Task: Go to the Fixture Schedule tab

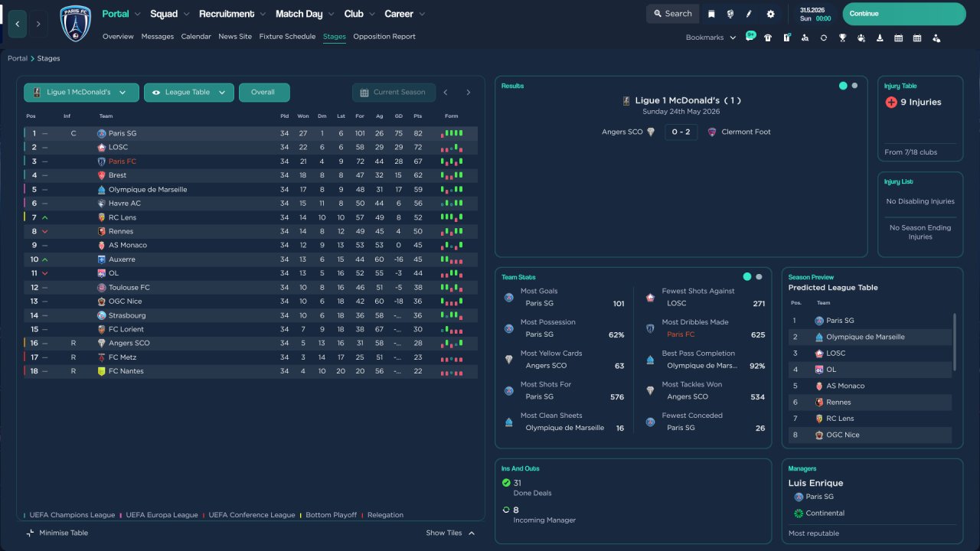Action: (x=287, y=37)
